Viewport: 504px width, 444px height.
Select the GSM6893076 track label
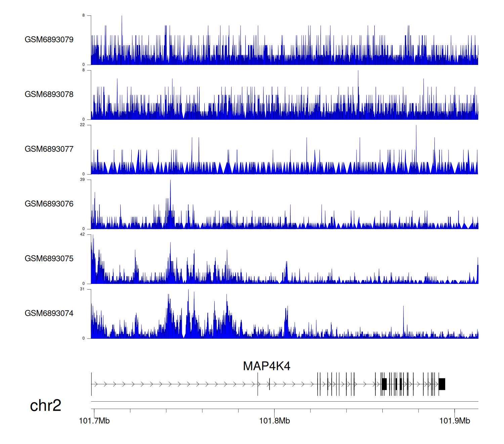click(x=49, y=204)
